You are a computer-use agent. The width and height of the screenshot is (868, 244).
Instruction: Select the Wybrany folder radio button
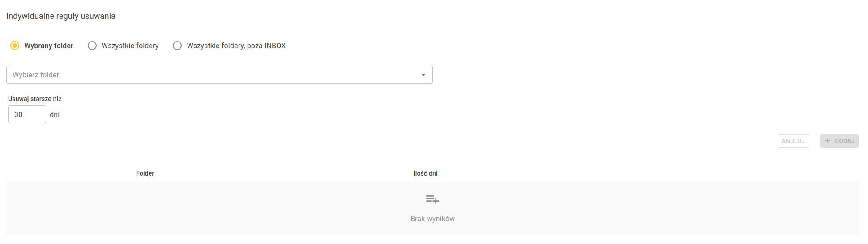(15, 46)
